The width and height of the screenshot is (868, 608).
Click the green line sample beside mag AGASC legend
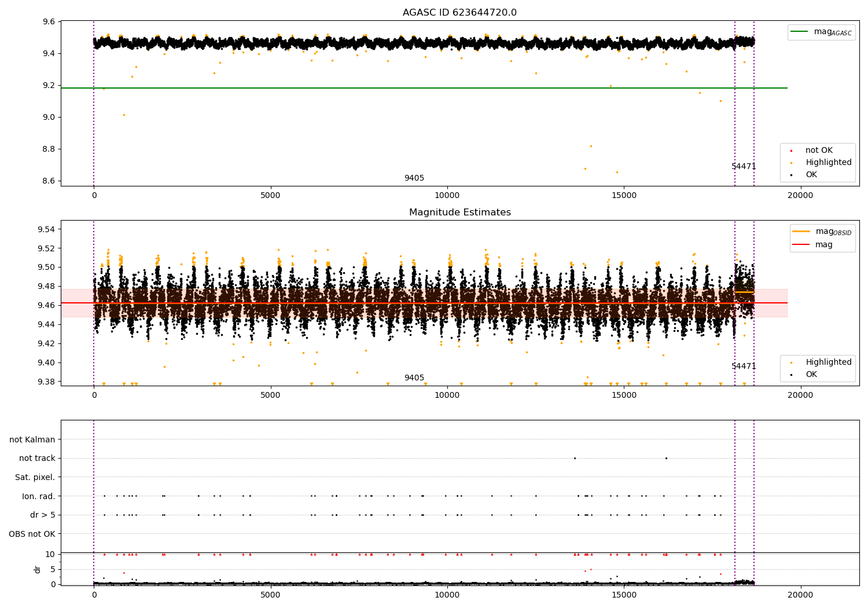[799, 32]
